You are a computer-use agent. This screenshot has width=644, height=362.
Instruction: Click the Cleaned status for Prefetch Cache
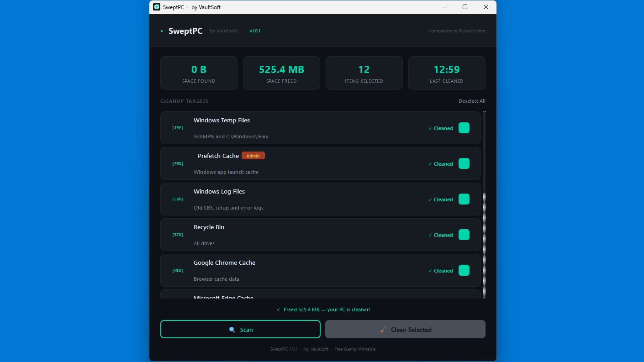point(441,164)
